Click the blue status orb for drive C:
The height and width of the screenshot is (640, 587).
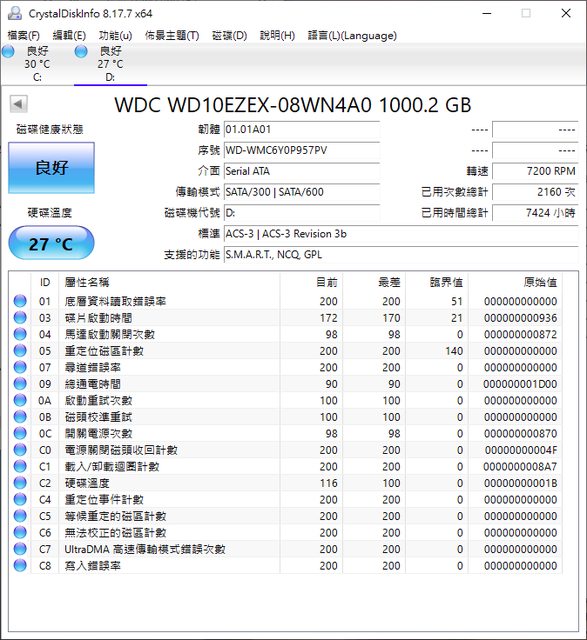8,51
